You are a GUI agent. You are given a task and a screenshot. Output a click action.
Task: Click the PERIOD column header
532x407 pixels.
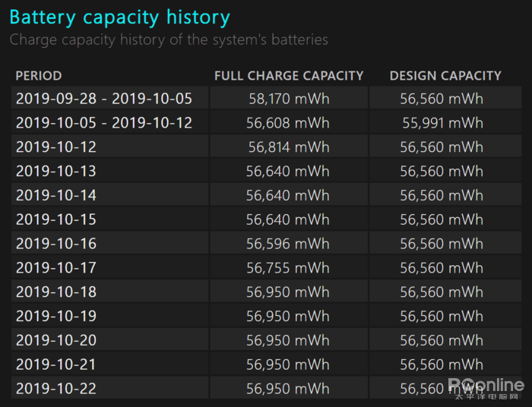pos(39,76)
